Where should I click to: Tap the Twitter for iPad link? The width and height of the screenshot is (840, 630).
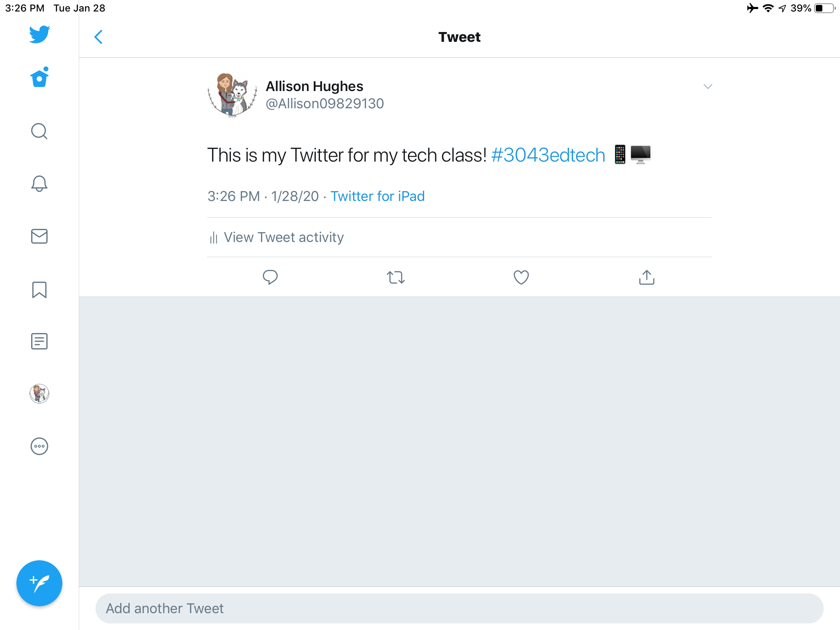377,196
